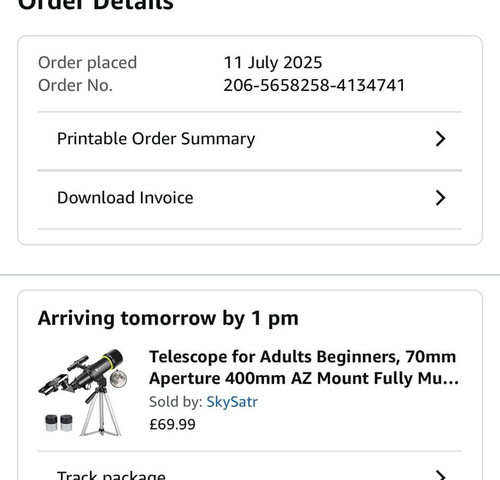The image size is (500, 480).
Task: View the telescope product thumbnail
Action: point(83,392)
